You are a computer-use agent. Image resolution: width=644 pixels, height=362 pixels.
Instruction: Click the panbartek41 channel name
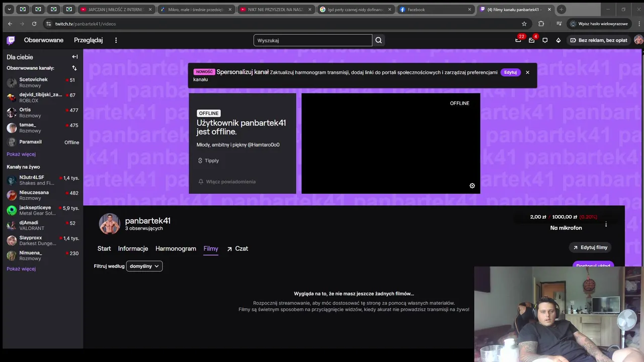(147, 221)
